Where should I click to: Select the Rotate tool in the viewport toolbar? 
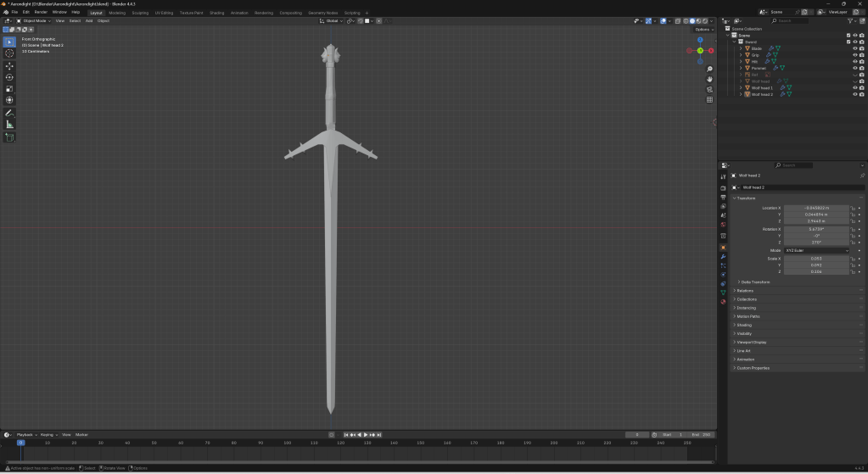tap(10, 77)
